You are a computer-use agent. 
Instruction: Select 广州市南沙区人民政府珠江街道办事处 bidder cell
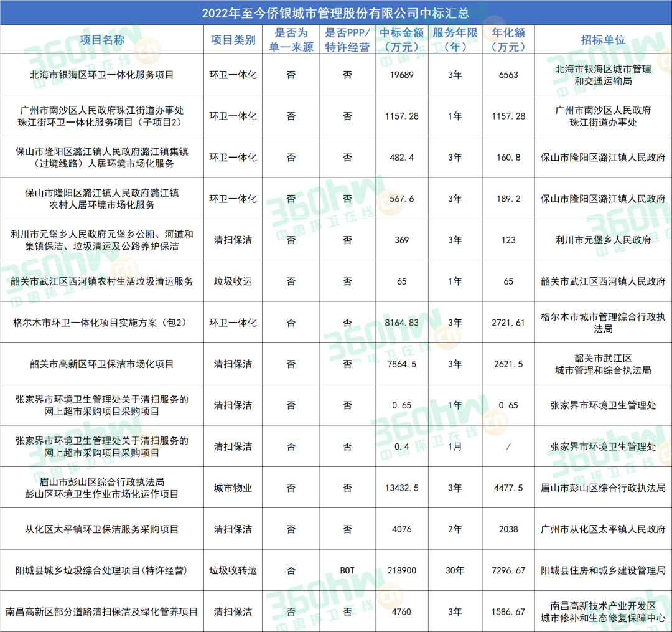tap(603, 116)
